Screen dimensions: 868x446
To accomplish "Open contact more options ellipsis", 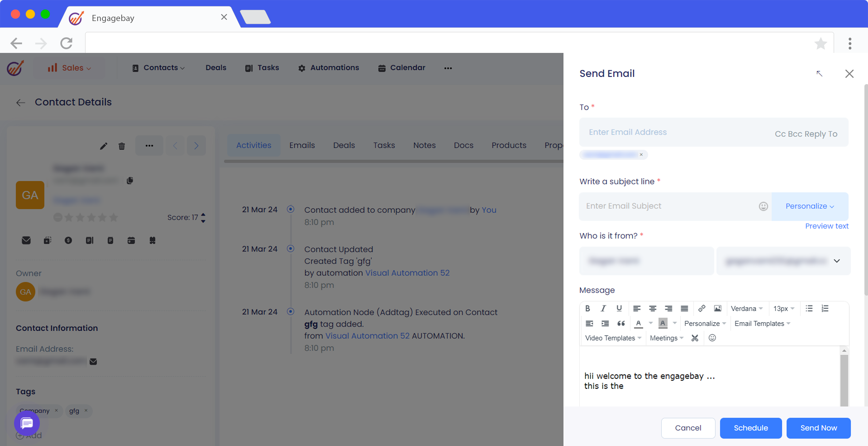I will tap(149, 146).
